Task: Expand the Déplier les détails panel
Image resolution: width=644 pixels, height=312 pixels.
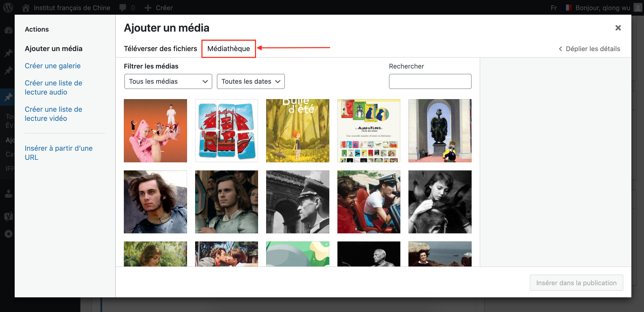Action: pos(589,49)
